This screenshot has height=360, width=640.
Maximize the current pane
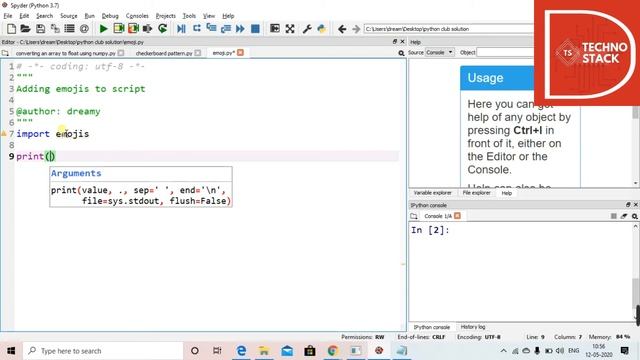point(275,29)
